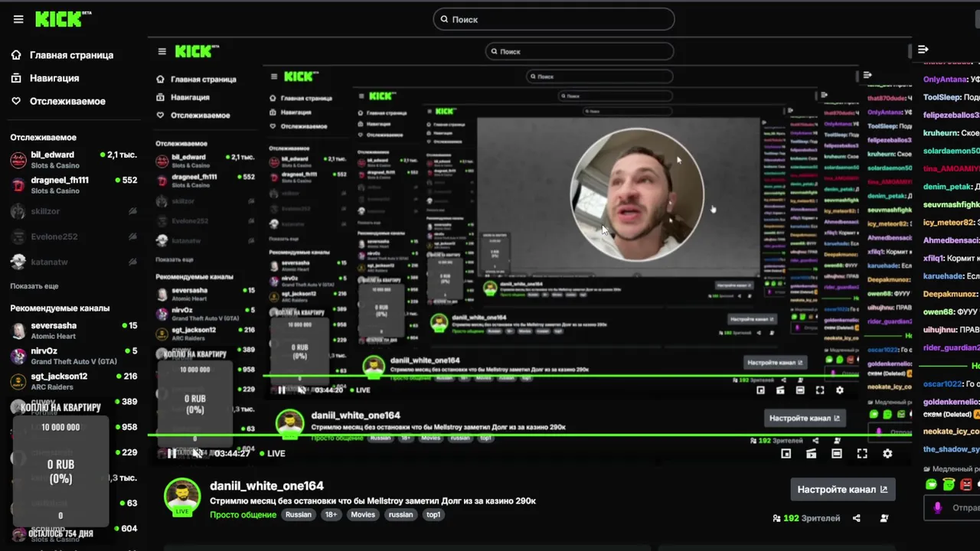Focus the chat message input field
980x551 pixels.
click(952, 507)
